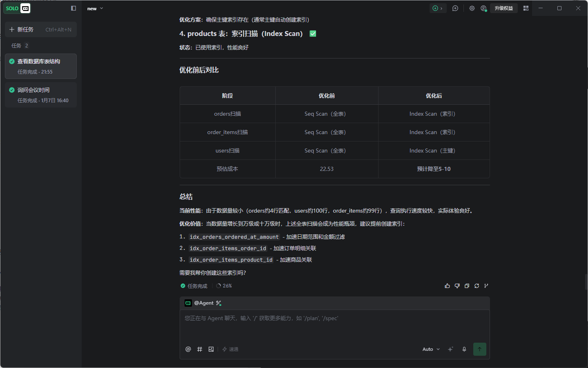Click the # hash reference icon
Screen dimensions: 588x368
[200, 349]
